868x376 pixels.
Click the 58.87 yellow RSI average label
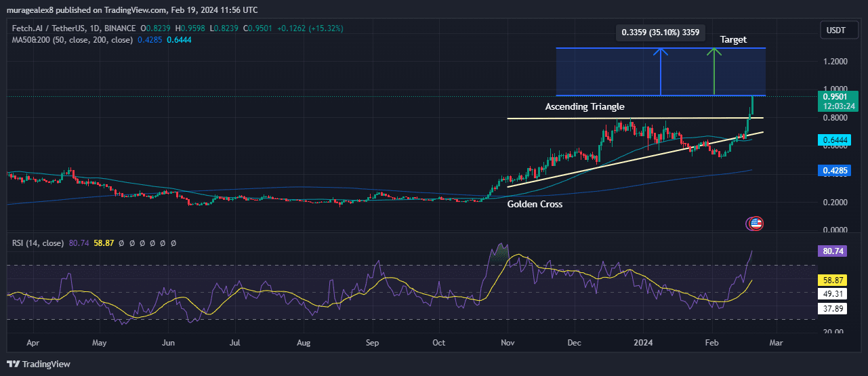click(x=833, y=279)
